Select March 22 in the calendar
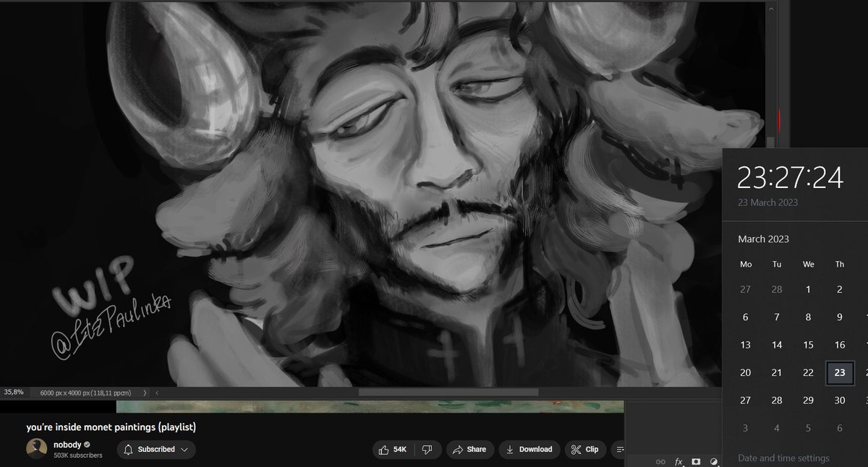Screen dimensions: 868x467 point(808,373)
